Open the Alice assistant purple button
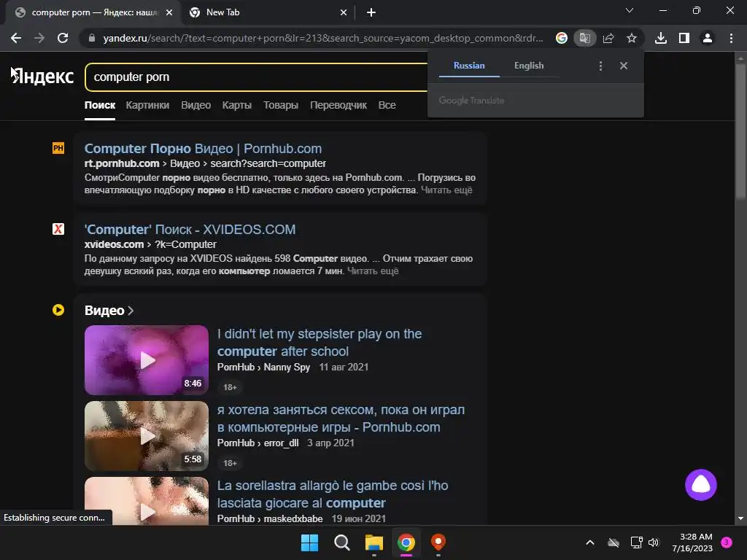Screen dimensions: 747x560 [701, 485]
